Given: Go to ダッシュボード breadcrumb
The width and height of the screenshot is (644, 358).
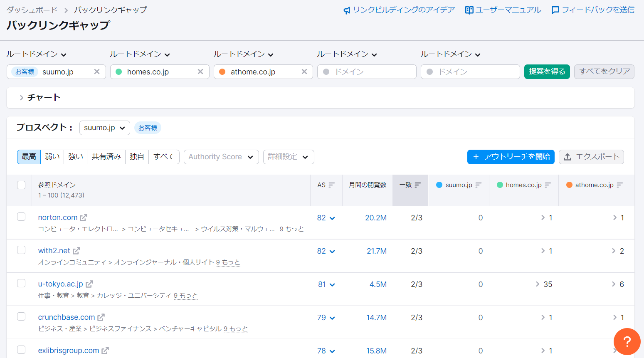Looking at the screenshot, I should 32,10.
